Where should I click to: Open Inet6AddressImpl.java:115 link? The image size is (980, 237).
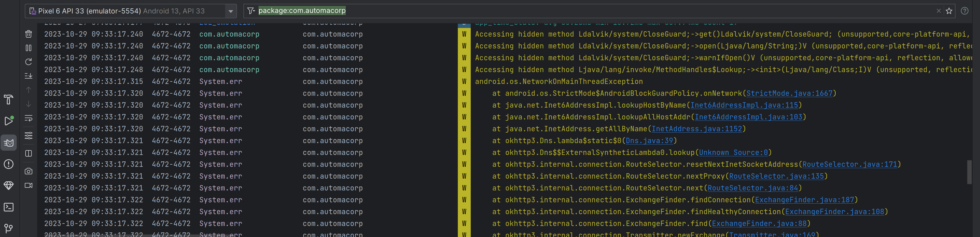[744, 105]
